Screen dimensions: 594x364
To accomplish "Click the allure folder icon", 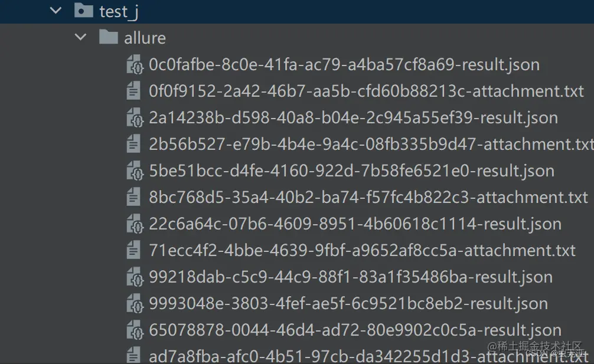I will coord(108,37).
